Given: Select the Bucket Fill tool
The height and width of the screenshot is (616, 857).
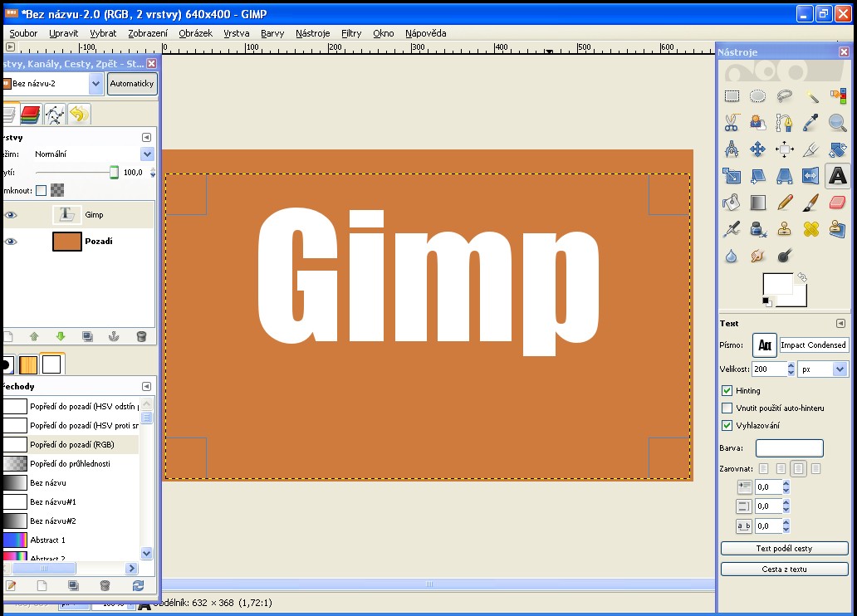Looking at the screenshot, I should point(732,203).
